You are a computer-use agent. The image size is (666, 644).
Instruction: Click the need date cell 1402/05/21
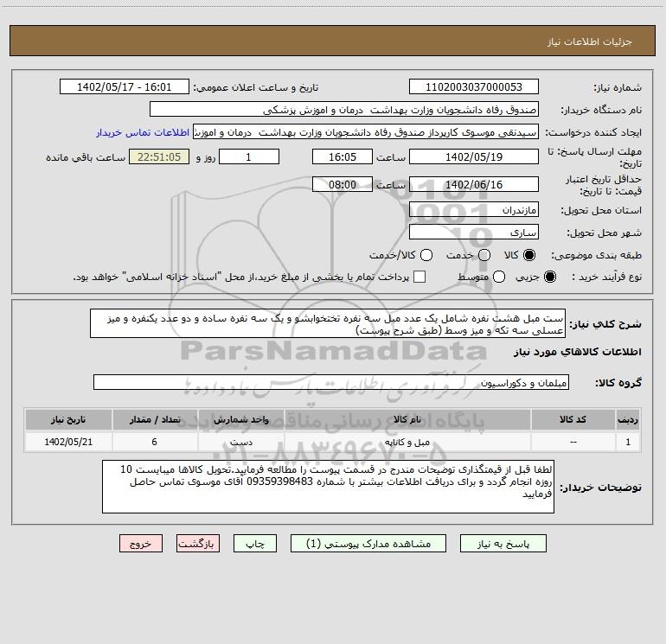[x=68, y=442]
